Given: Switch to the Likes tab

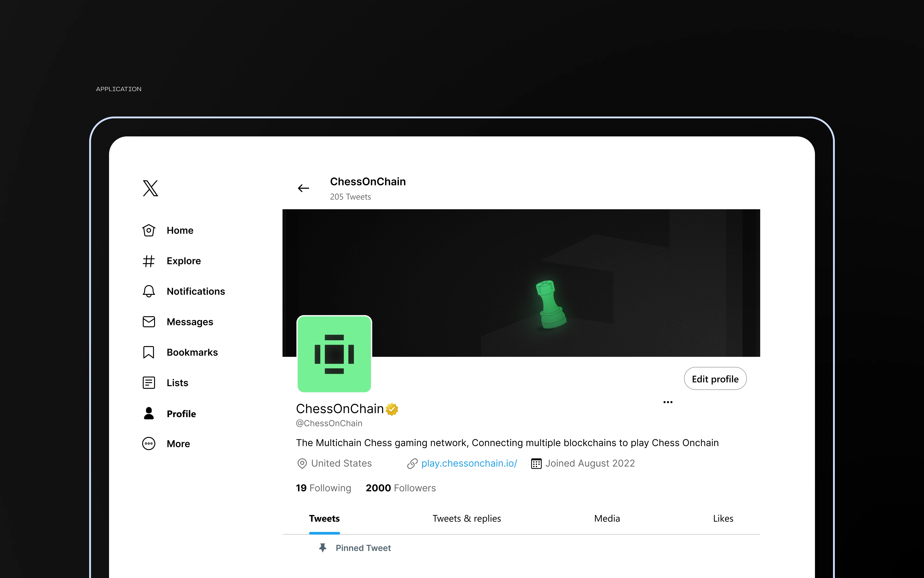Looking at the screenshot, I should coord(723,518).
